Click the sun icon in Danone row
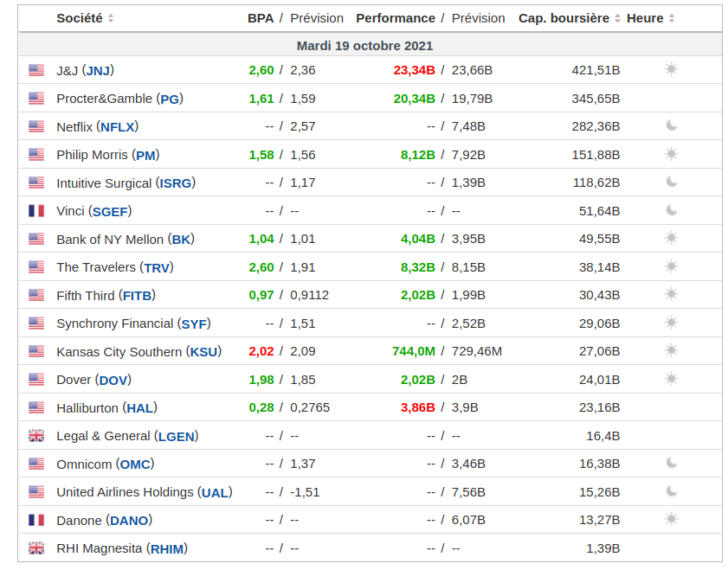The width and height of the screenshot is (728, 570). [x=671, y=519]
